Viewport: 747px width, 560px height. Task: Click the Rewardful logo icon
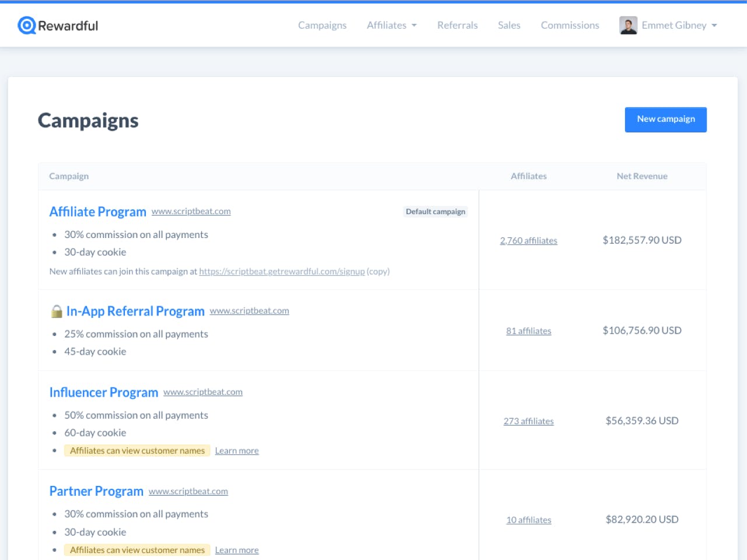pyautogui.click(x=27, y=25)
